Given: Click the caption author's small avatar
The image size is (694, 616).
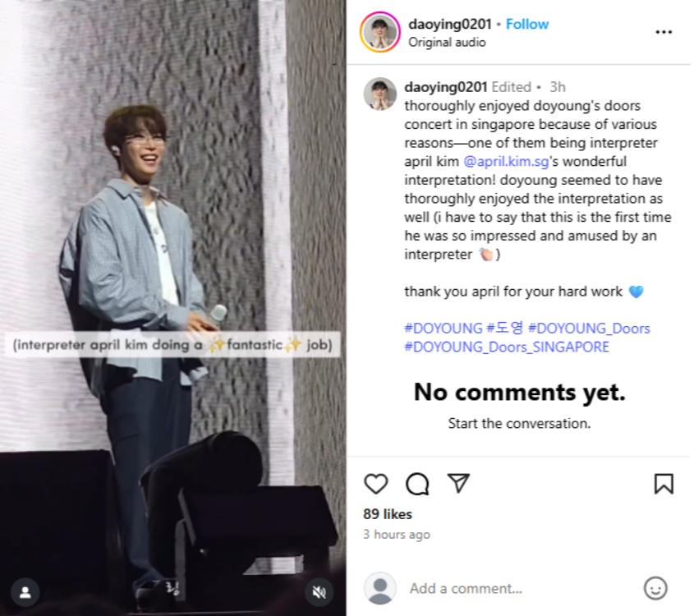Looking at the screenshot, I should pos(380,94).
